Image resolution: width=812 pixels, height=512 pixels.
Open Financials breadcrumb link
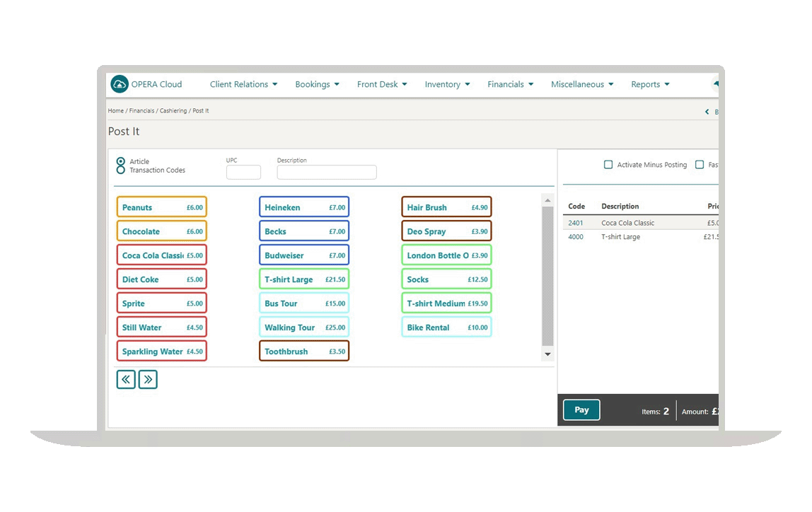(141, 111)
